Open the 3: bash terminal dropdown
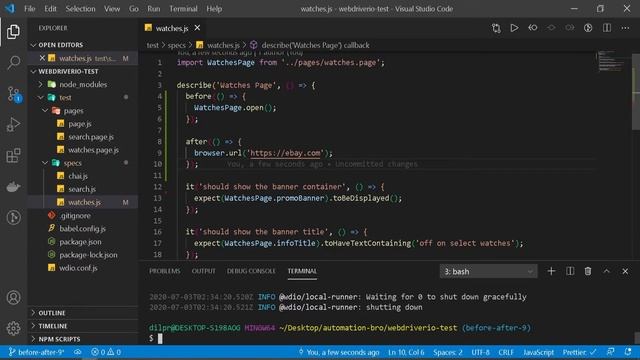This screenshot has height=360, width=640. [488, 271]
